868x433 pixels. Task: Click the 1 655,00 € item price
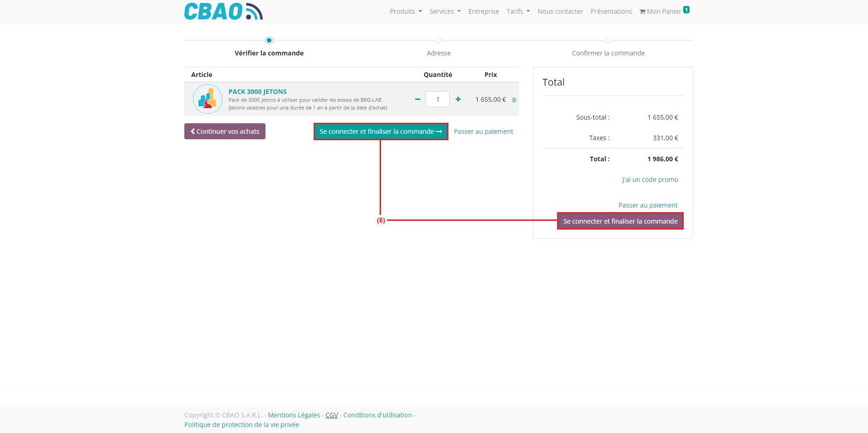click(x=491, y=99)
